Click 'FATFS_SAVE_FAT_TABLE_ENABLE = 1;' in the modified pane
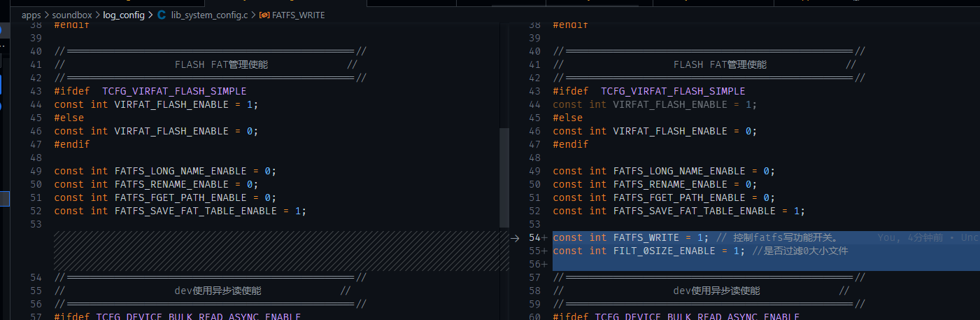The width and height of the screenshot is (980, 320). click(x=709, y=211)
